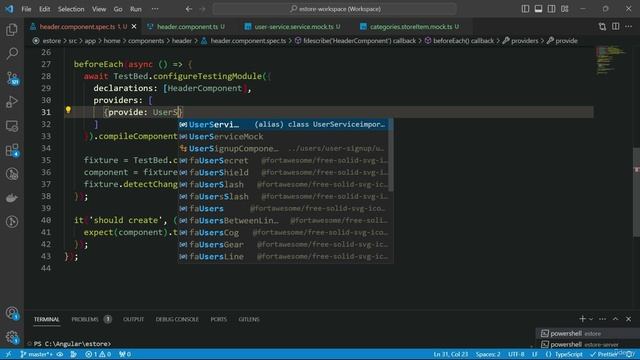Open the Run menu
Image resolution: width=640 pixels, height=360 pixels.
click(136, 9)
